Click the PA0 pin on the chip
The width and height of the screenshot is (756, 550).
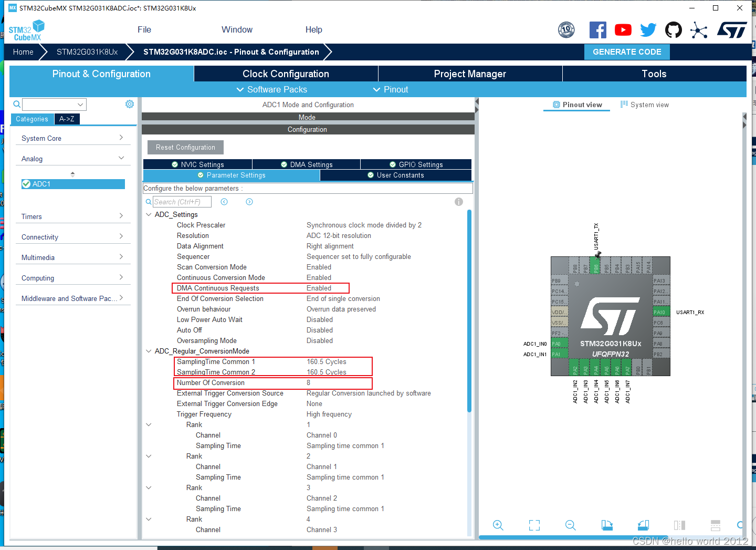tap(560, 344)
